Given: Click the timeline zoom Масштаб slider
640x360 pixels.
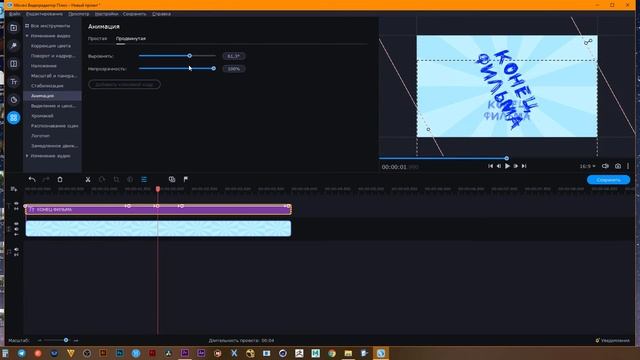Looking at the screenshot, I should point(57,340).
